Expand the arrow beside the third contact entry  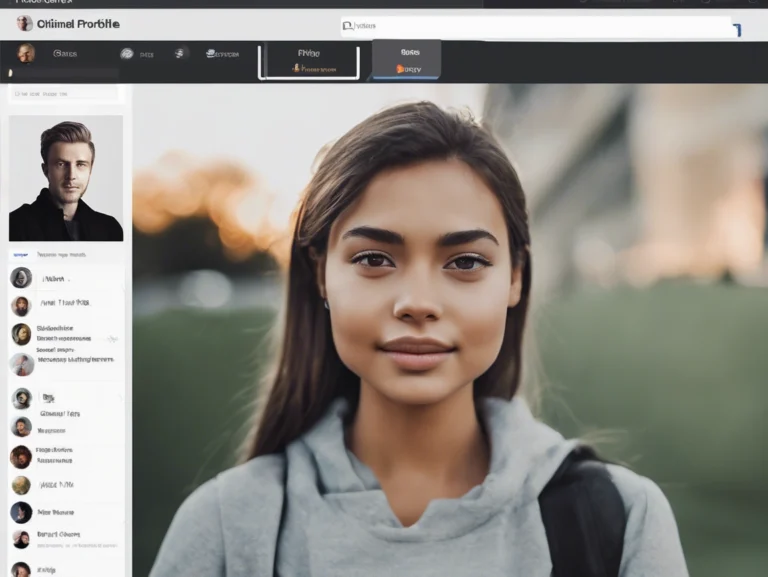pos(113,339)
